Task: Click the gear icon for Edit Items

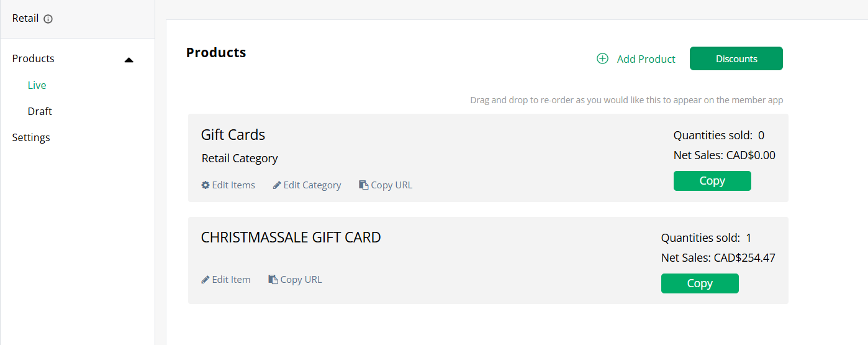Action: point(206,185)
